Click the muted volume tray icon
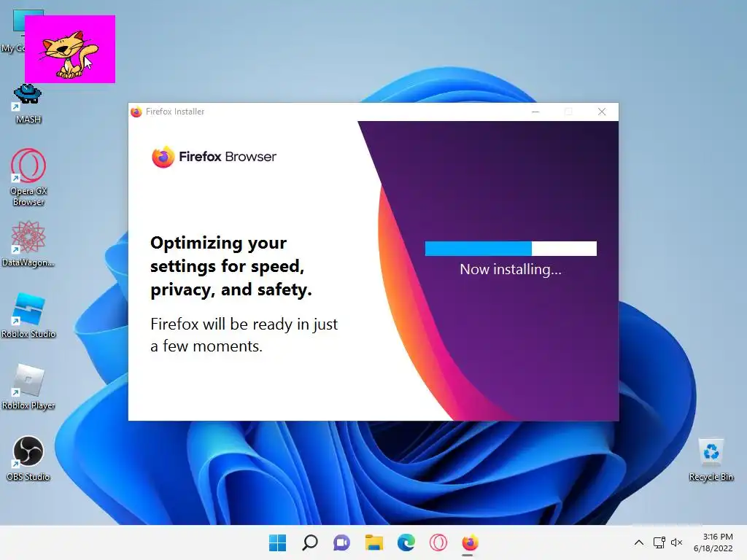The height and width of the screenshot is (560, 747). click(676, 542)
